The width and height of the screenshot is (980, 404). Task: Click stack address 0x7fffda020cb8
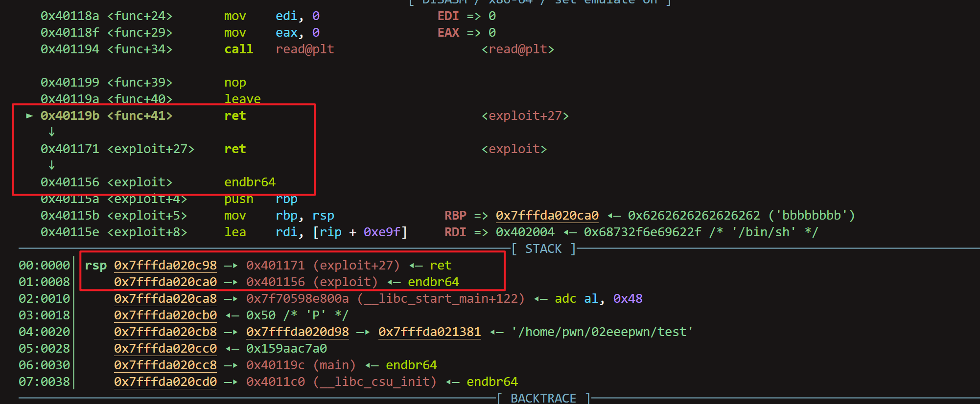(x=165, y=332)
